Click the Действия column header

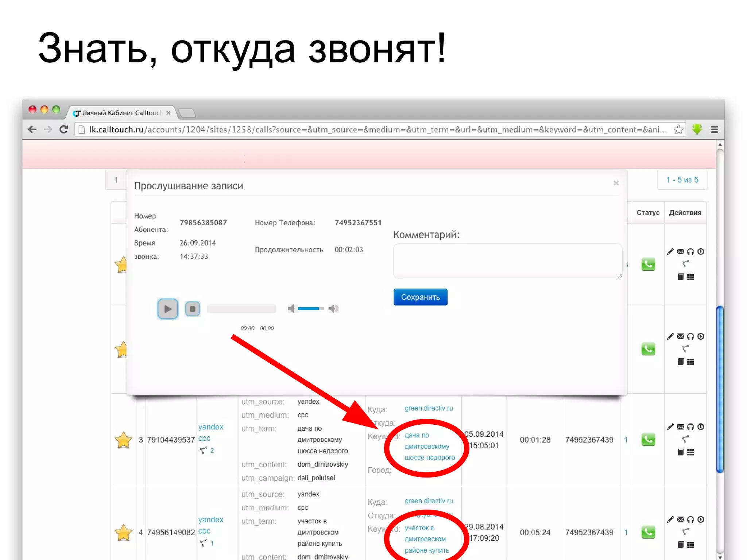pos(685,212)
